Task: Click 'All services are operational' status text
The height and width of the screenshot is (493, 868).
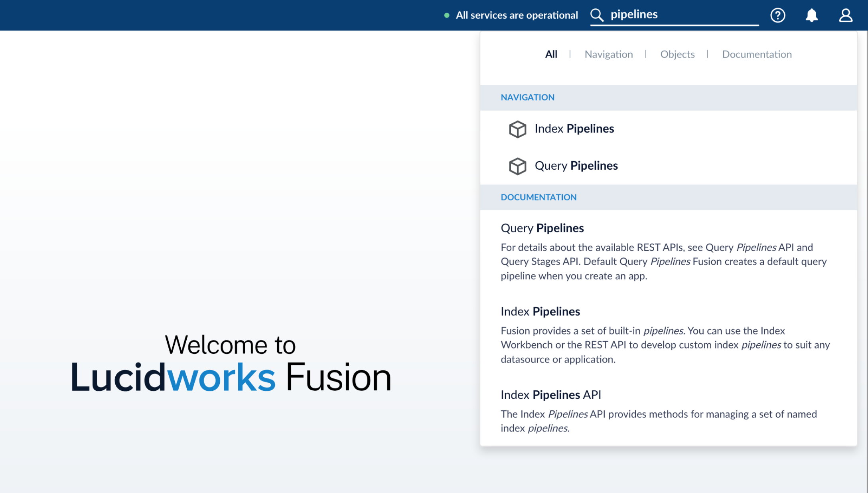Action: 517,15
